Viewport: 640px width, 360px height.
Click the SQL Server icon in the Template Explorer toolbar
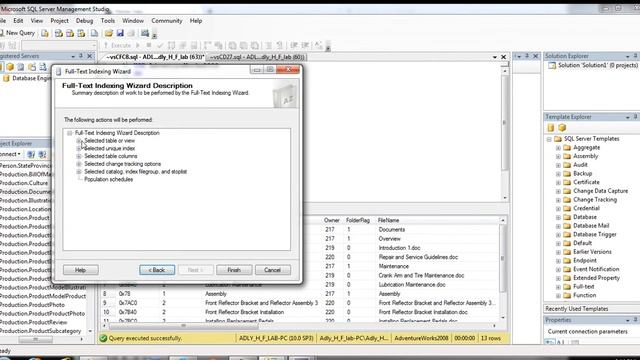(x=551, y=128)
